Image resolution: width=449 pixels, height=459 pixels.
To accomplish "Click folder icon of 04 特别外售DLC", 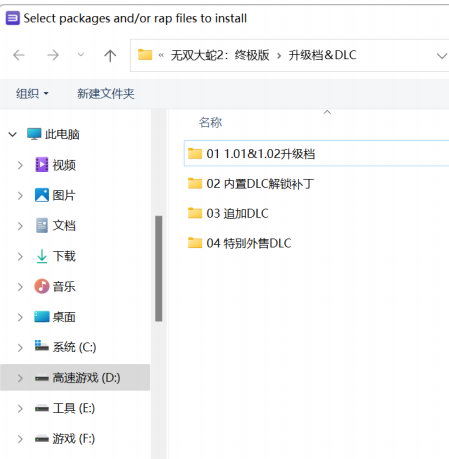I will click(195, 243).
